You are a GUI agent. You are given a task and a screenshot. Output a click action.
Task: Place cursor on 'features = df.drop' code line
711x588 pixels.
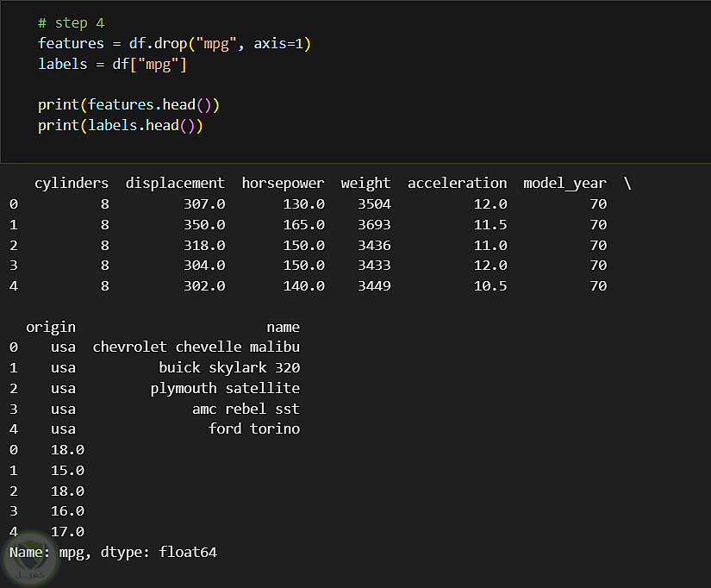point(172,44)
